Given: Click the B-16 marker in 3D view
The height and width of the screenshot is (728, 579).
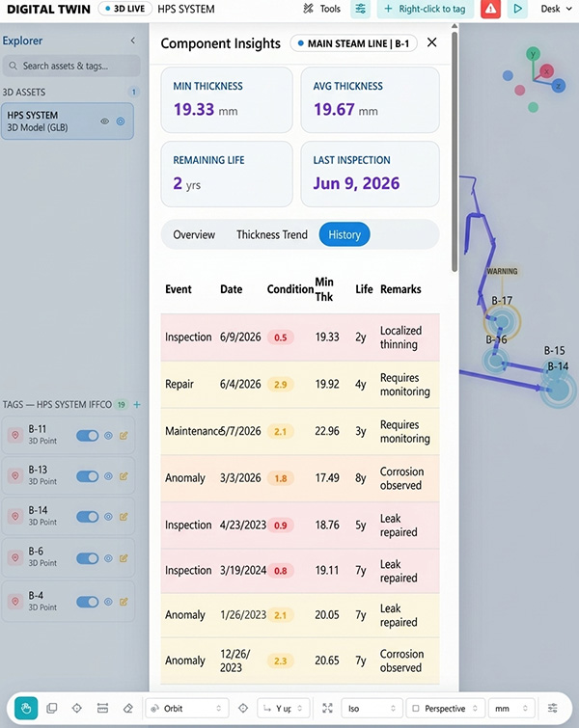Looking at the screenshot, I should click(495, 360).
